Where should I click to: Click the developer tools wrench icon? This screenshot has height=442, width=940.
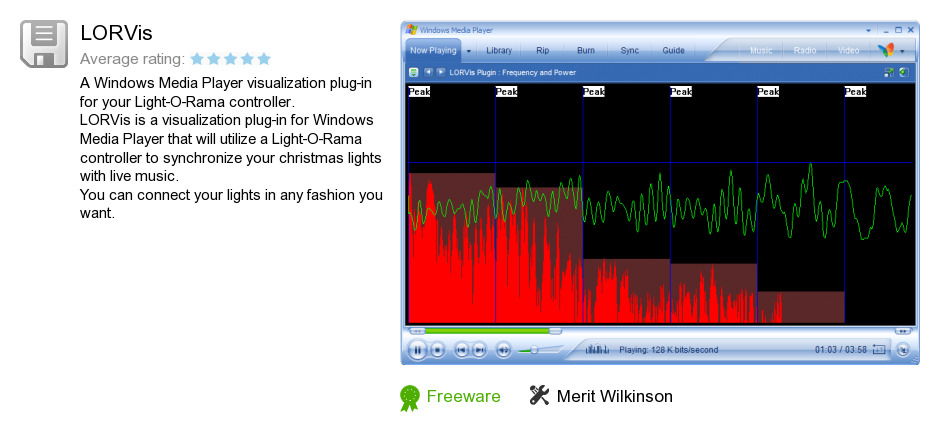(540, 395)
